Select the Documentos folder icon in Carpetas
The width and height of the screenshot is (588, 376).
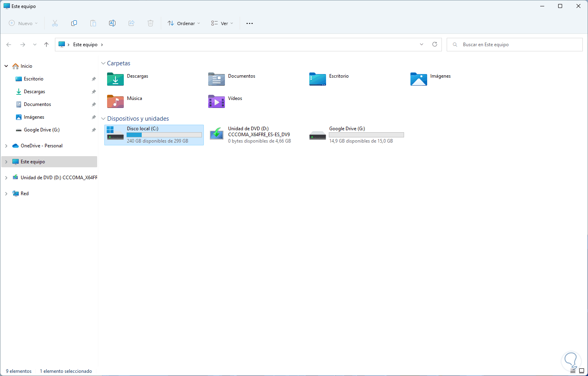[x=217, y=79]
